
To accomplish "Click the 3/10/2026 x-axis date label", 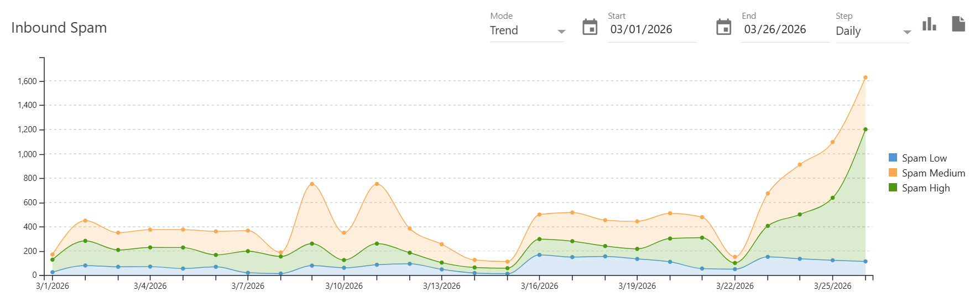I will [x=344, y=286].
